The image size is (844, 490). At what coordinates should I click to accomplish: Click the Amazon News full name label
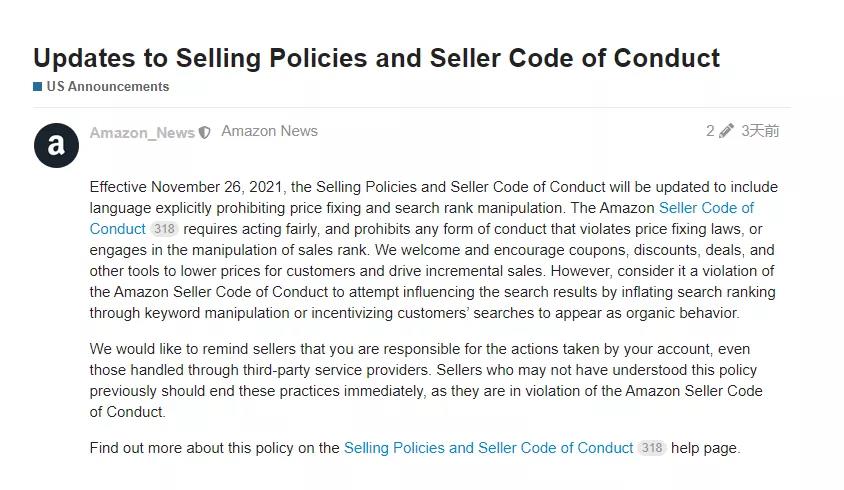click(270, 131)
